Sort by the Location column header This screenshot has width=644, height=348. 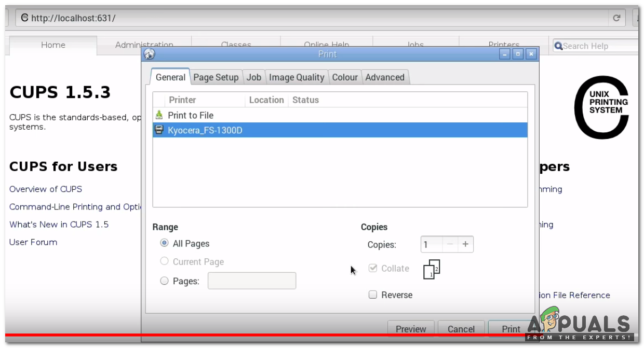(266, 100)
